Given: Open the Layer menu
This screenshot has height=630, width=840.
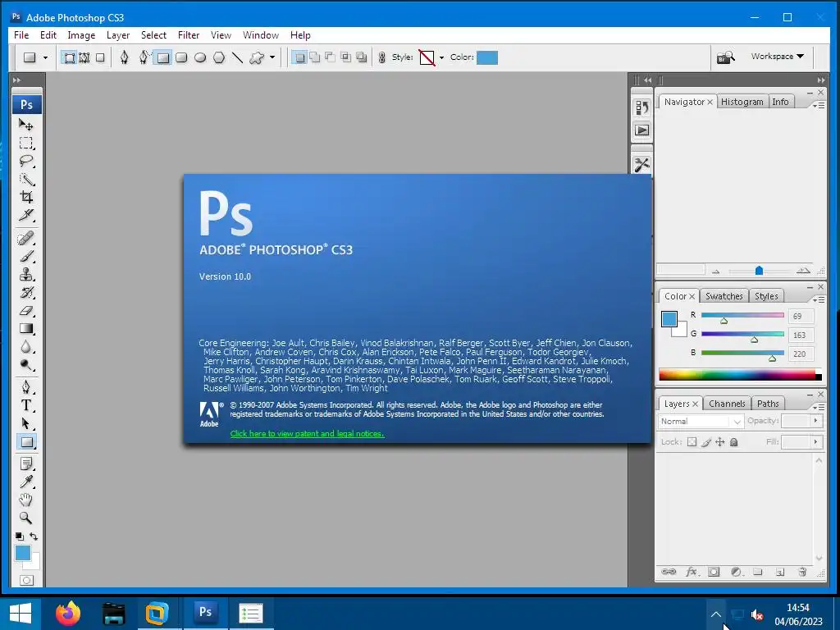Looking at the screenshot, I should click(118, 35).
